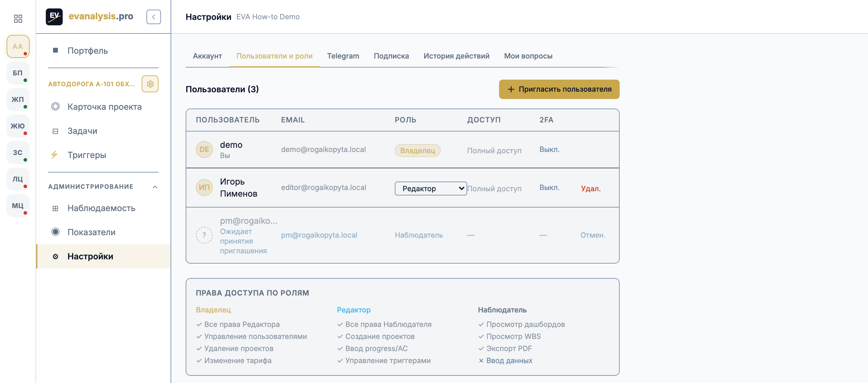Click editor@rogaikopyta.local email cell
This screenshot has width=868, height=383.
[323, 188]
